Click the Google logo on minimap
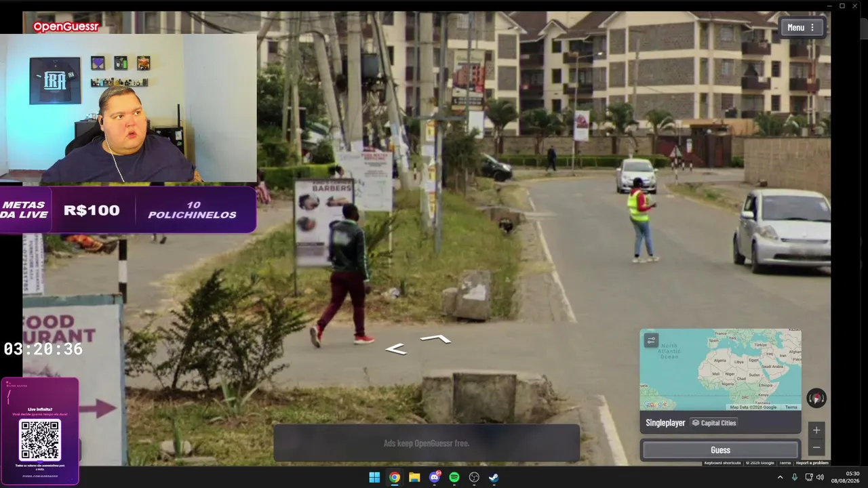868x488 pixels. 655,405
